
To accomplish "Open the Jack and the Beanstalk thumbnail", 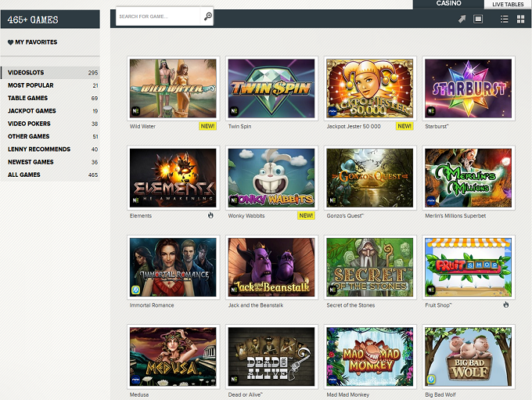I will tap(271, 267).
